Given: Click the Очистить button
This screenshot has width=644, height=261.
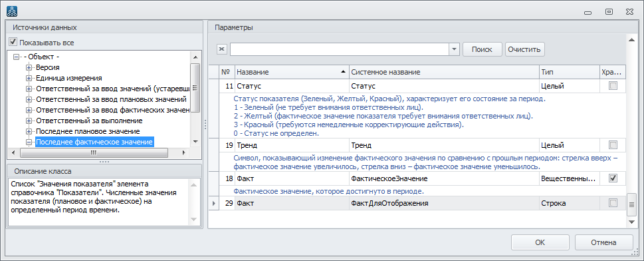Looking at the screenshot, I should (x=525, y=49).
